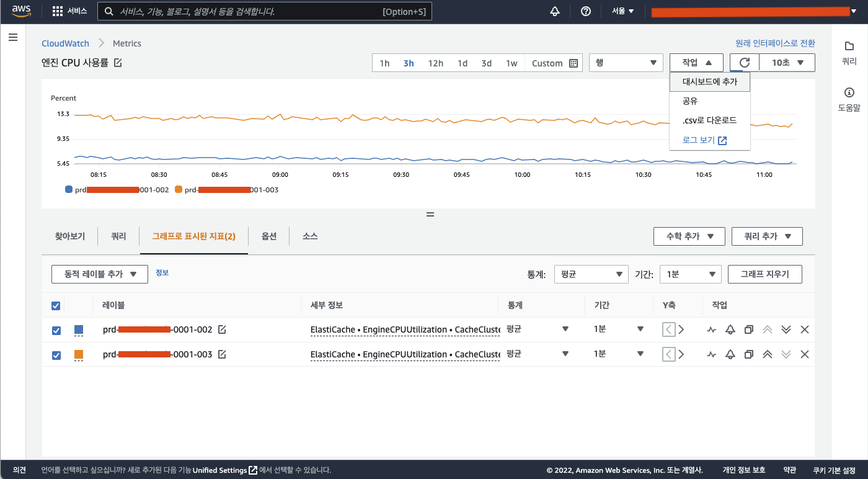Collapse the 작업 actions dropdown
Viewport: 868px width, 479px height.
[x=696, y=63]
